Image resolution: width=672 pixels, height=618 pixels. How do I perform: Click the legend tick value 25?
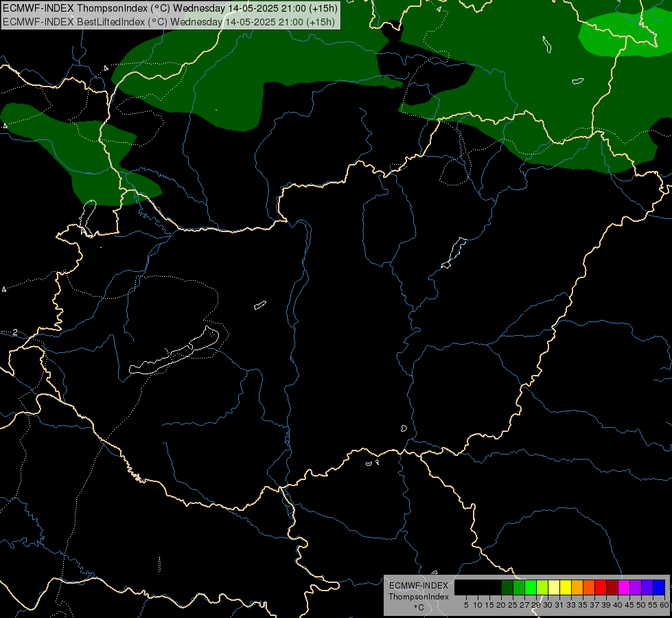pyautogui.click(x=513, y=605)
